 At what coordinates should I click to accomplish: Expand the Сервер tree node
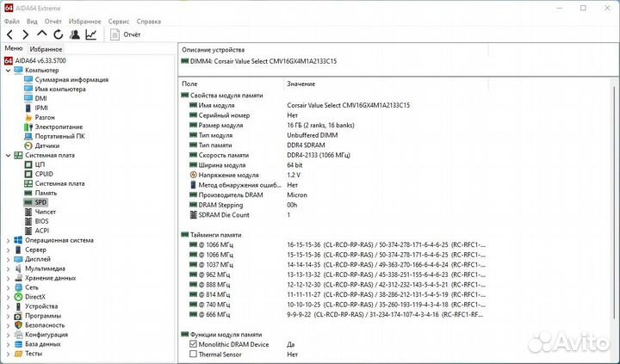(x=8, y=250)
